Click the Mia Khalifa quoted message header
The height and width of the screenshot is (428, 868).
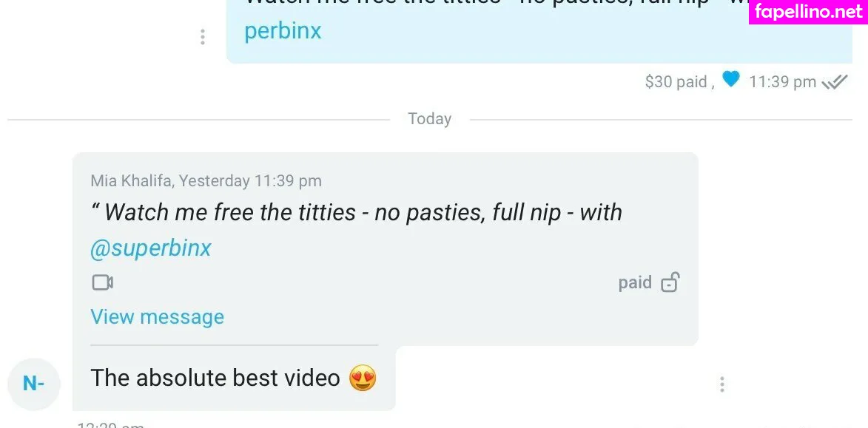pos(206,181)
